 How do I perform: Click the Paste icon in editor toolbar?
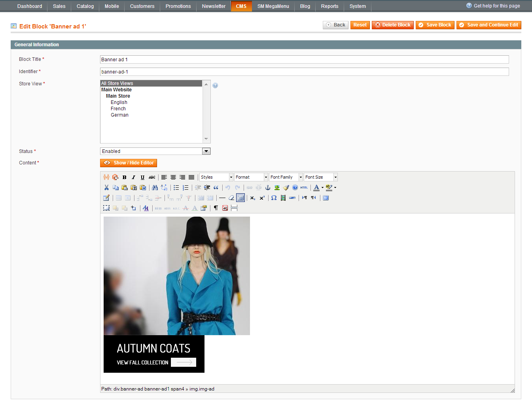pyautogui.click(x=124, y=187)
